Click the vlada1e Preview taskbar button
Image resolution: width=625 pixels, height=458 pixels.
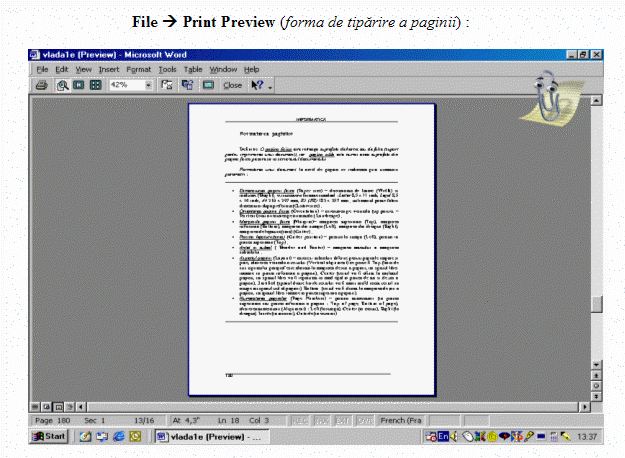(212, 436)
